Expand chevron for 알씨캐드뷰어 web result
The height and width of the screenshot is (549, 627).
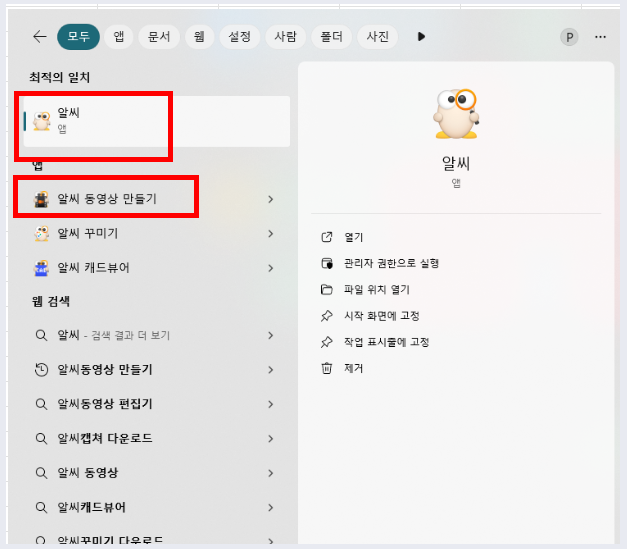pyautogui.click(x=271, y=507)
